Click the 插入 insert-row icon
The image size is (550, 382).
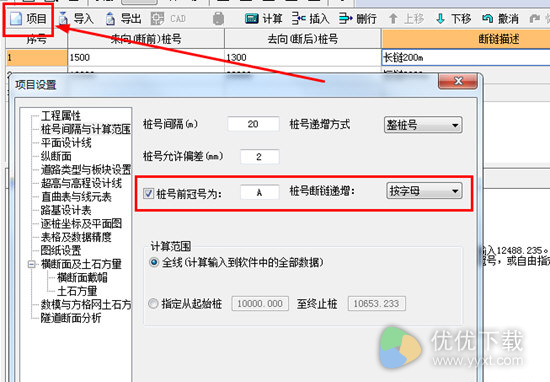(x=299, y=19)
